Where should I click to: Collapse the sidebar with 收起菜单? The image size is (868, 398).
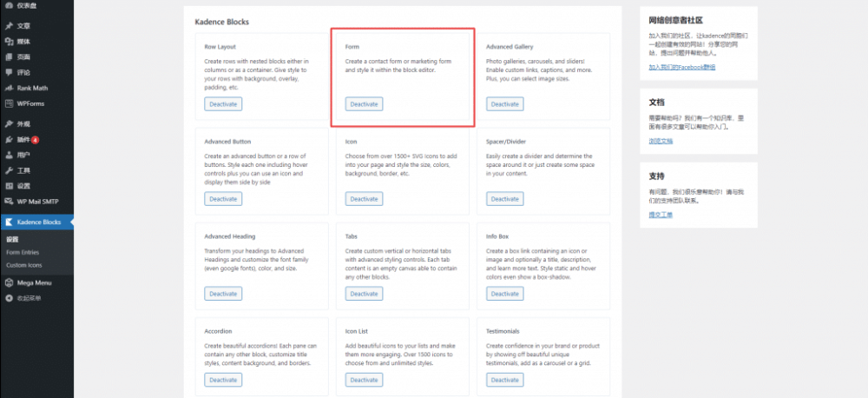click(23, 298)
